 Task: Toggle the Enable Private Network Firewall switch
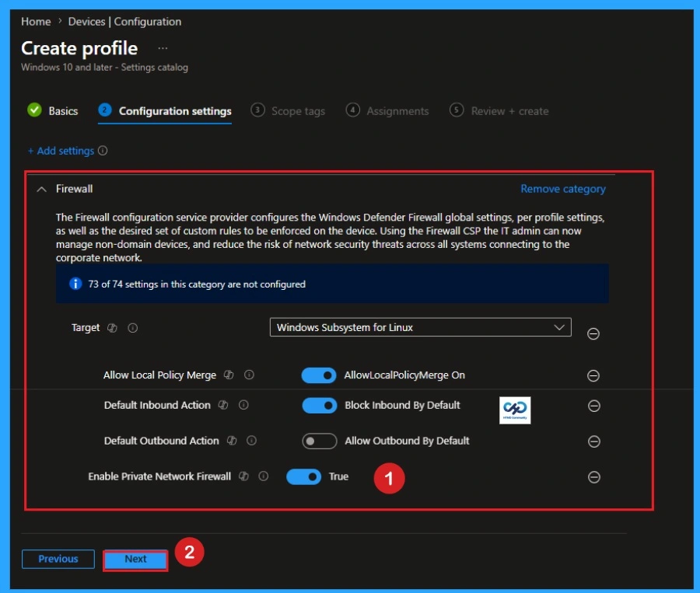point(303,477)
